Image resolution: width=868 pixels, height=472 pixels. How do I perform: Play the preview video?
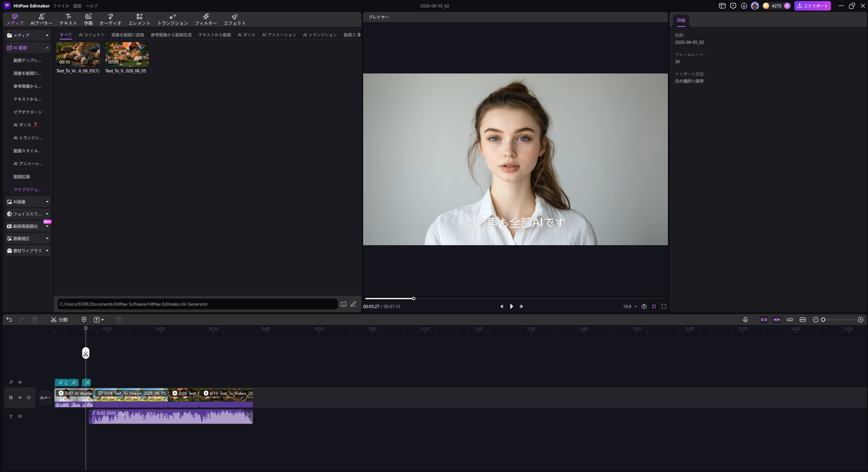[512, 306]
